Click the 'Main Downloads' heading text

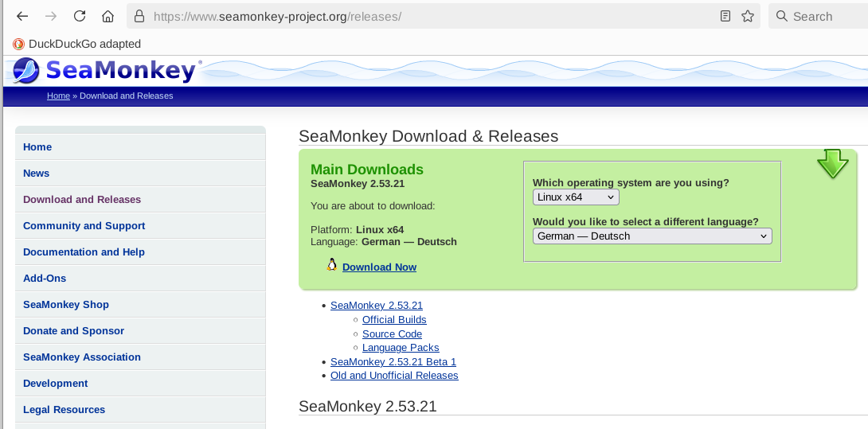[x=366, y=170]
